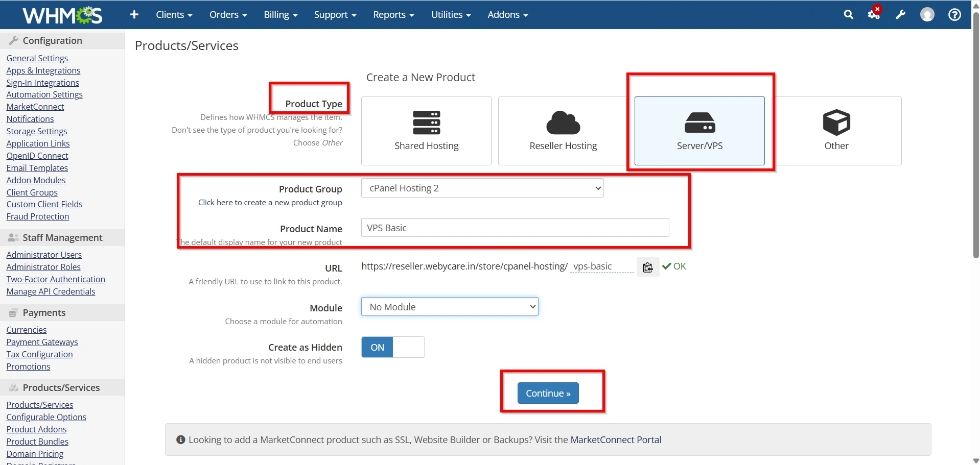Screen dimensions: 980x465
Task: Edit the vps-basic URL slug field
Action: pyautogui.click(x=602, y=266)
